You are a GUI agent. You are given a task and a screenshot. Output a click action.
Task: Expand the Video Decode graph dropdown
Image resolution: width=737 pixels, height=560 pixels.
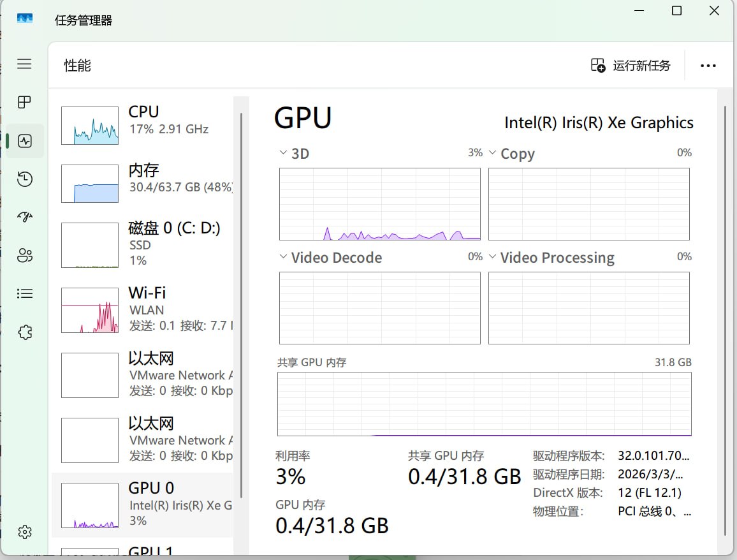click(283, 257)
